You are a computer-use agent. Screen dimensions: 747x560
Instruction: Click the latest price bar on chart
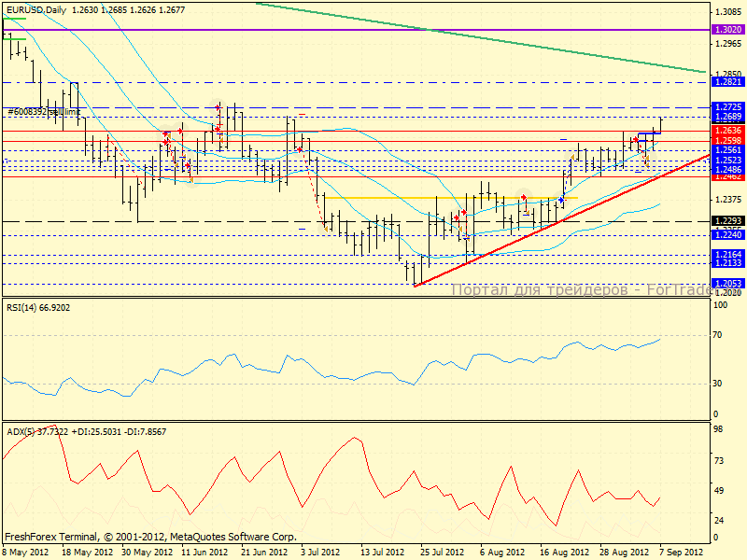tap(662, 123)
